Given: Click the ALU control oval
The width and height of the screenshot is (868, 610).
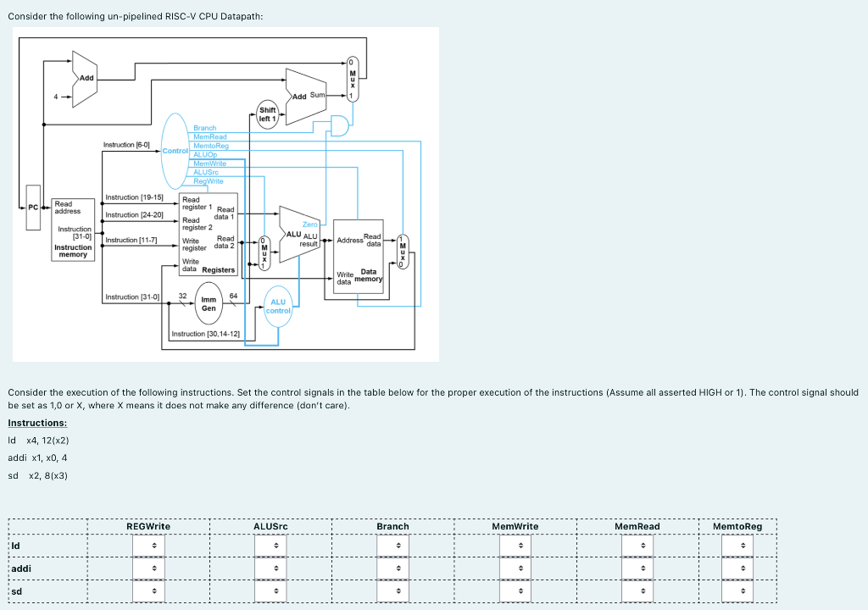Looking at the screenshot, I should click(x=278, y=304).
